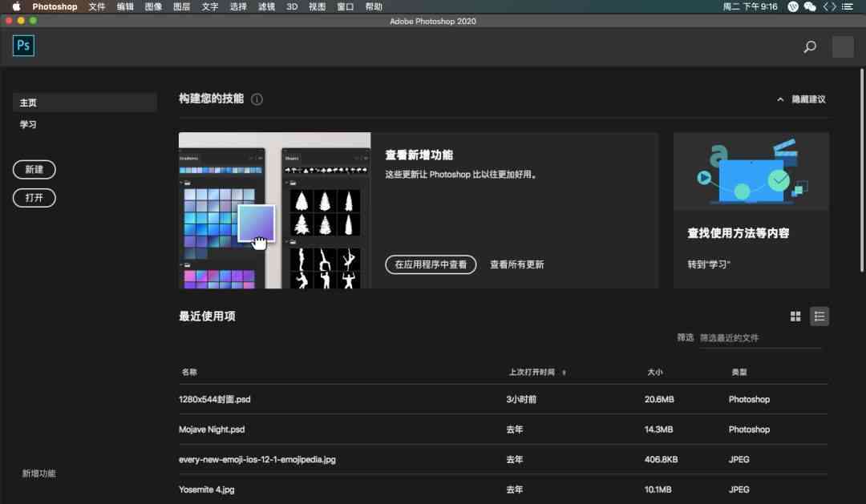Image resolution: width=866 pixels, height=504 pixels.
Task: Open the search magnifier icon
Action: click(x=810, y=47)
